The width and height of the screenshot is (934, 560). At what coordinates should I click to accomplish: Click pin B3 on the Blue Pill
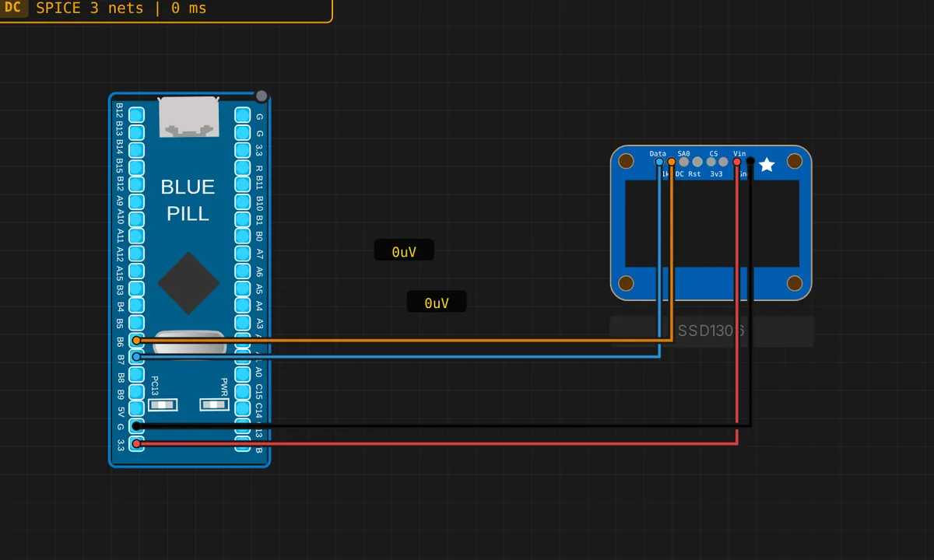pos(136,288)
